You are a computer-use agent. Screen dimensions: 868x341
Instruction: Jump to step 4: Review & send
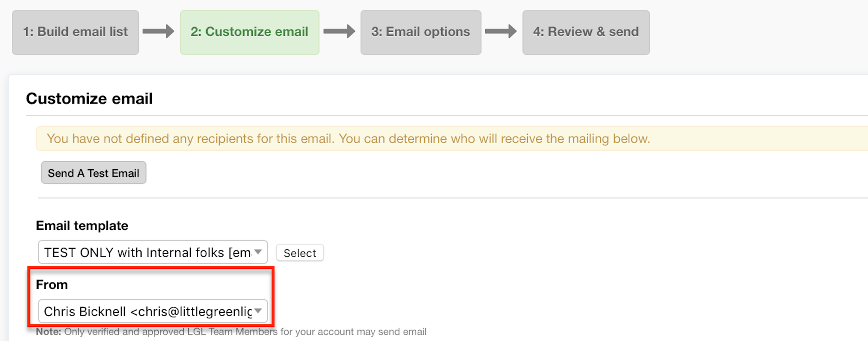(x=586, y=32)
